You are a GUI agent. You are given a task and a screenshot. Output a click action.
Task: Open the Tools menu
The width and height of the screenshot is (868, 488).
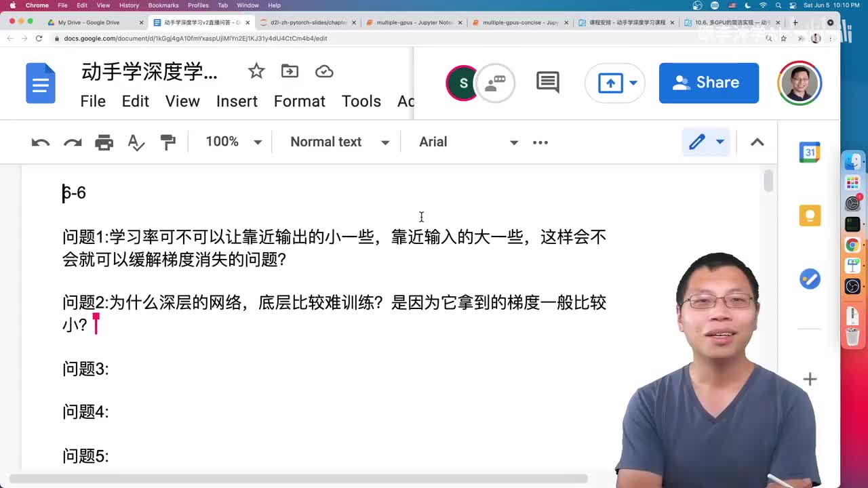pyautogui.click(x=361, y=102)
